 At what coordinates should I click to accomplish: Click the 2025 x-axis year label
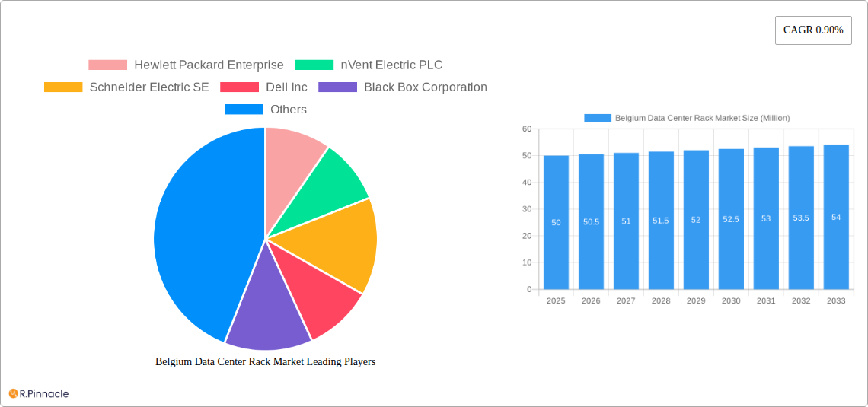tap(556, 300)
